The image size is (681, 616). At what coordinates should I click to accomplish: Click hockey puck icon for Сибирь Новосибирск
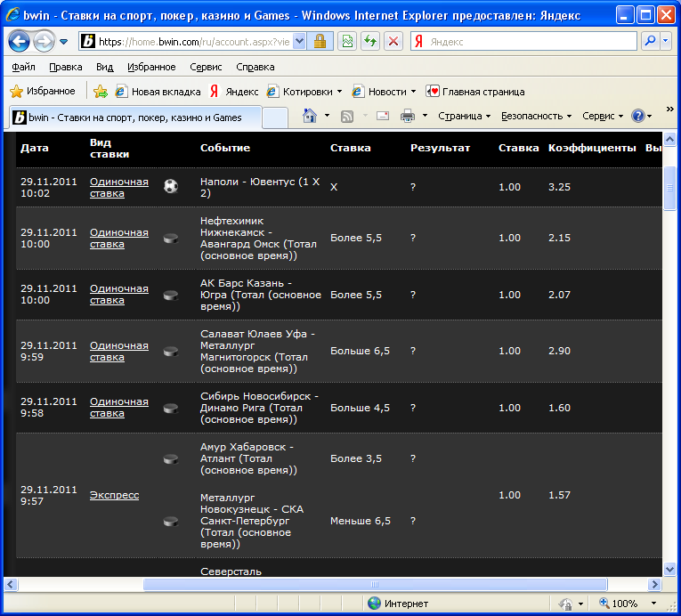point(171,409)
